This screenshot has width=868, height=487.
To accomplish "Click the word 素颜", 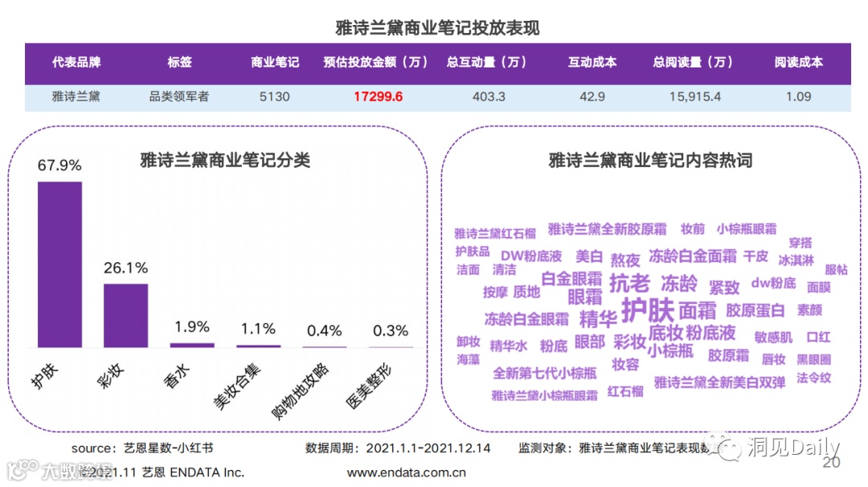I will coord(809,310).
